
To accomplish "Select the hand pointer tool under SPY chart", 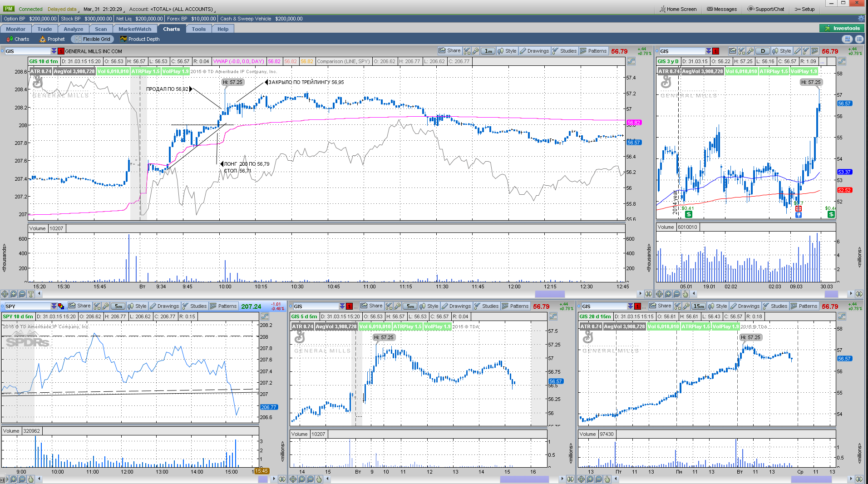I will 31,479.
